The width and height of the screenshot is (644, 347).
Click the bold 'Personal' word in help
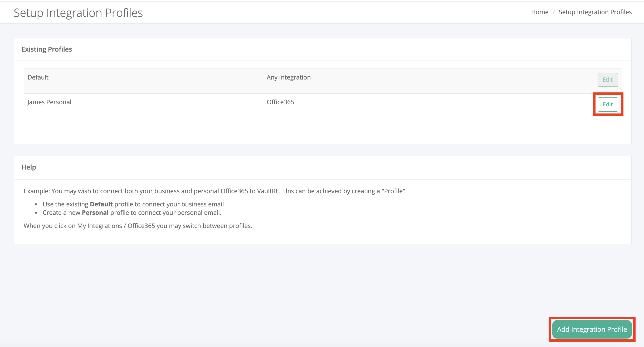coord(95,213)
